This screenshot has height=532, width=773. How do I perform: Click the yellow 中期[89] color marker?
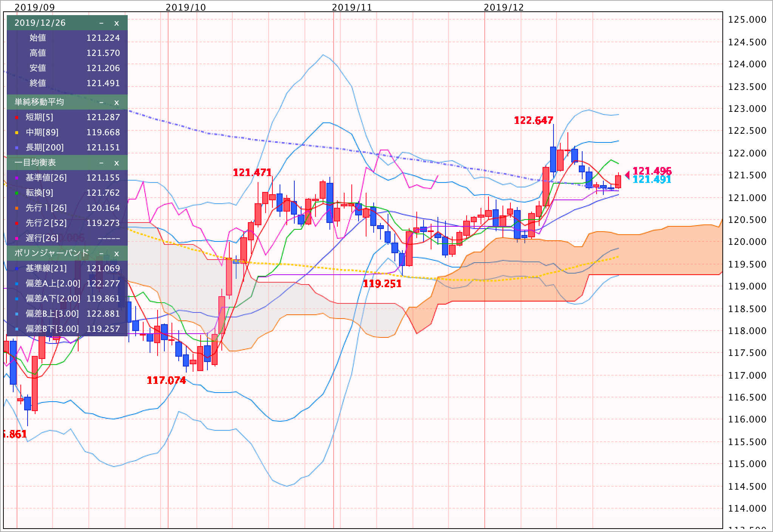[16, 133]
